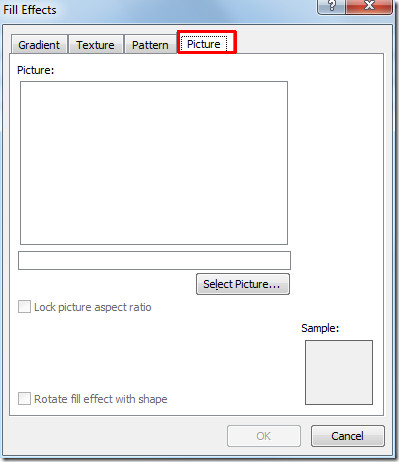399x462 pixels.
Task: Click the picture name text field
Action: pos(154,260)
